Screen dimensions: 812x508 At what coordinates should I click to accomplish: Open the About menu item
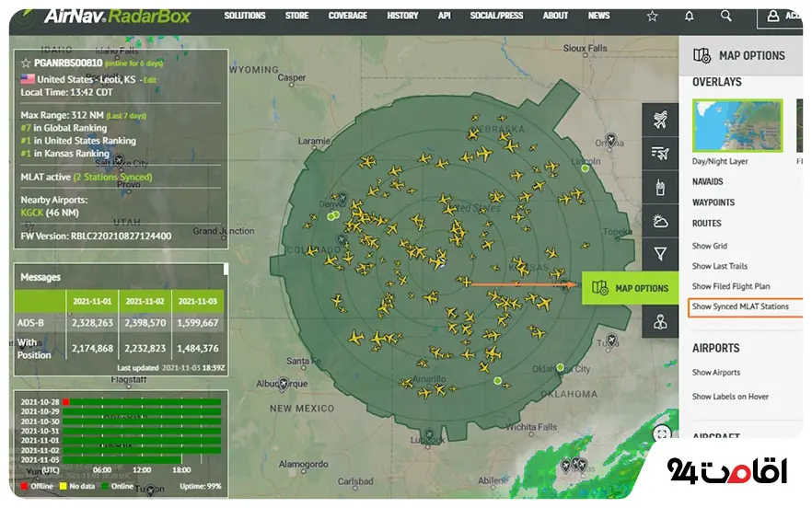(555, 16)
